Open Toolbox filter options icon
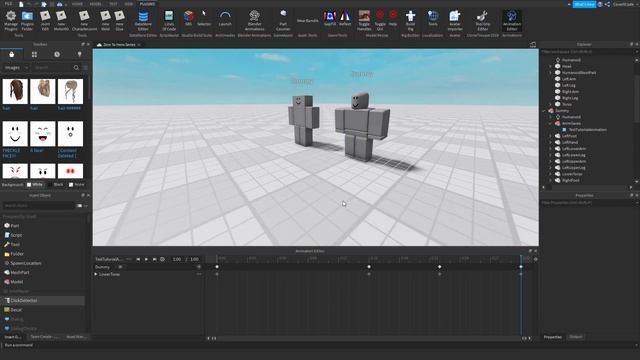 click(85, 67)
